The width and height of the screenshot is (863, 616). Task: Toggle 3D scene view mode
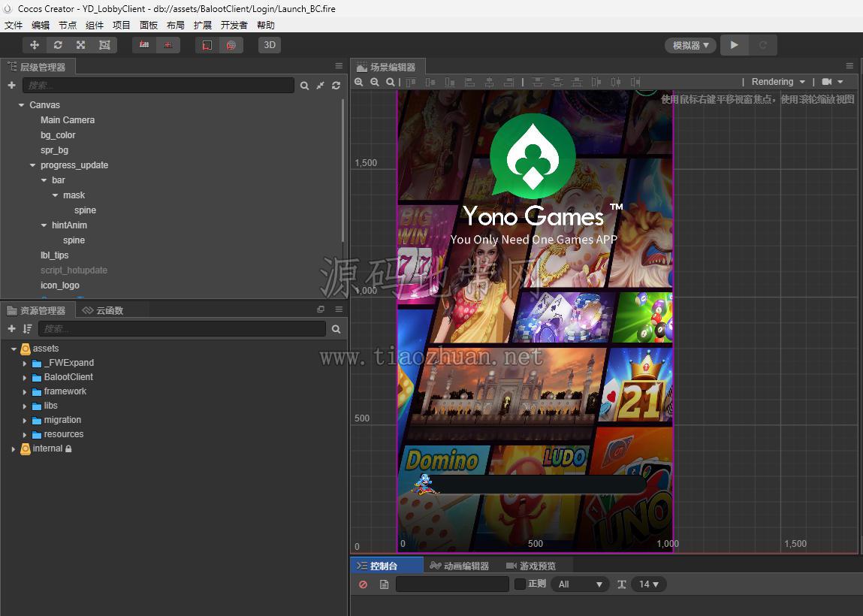(270, 45)
